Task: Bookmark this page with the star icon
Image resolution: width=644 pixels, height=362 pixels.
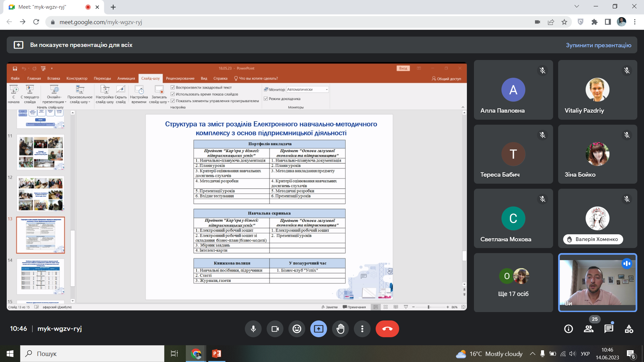Action: point(565,22)
